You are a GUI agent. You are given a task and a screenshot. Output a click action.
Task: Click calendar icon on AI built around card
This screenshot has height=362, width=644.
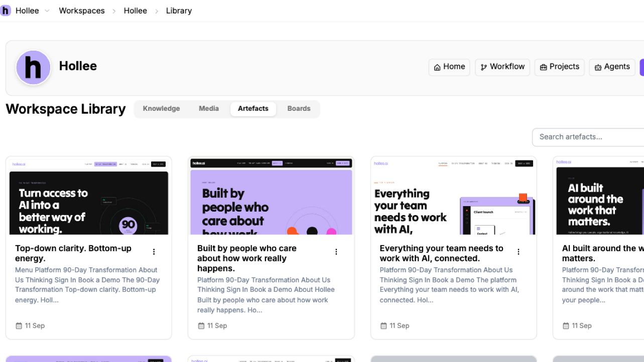[x=565, y=326]
